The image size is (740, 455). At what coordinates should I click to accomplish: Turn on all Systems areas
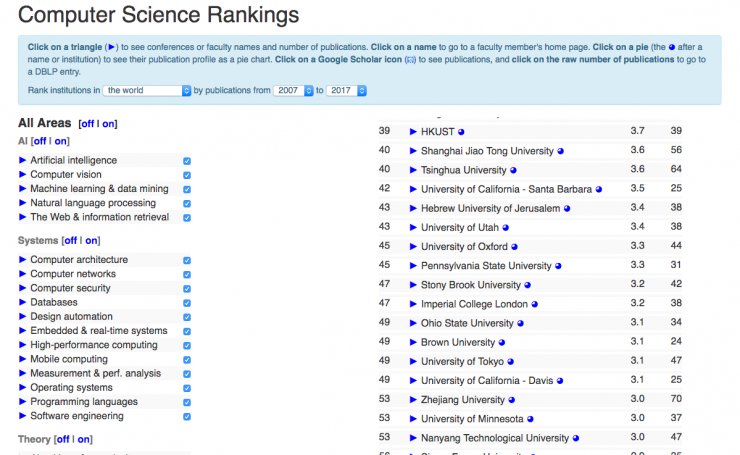[x=91, y=241]
